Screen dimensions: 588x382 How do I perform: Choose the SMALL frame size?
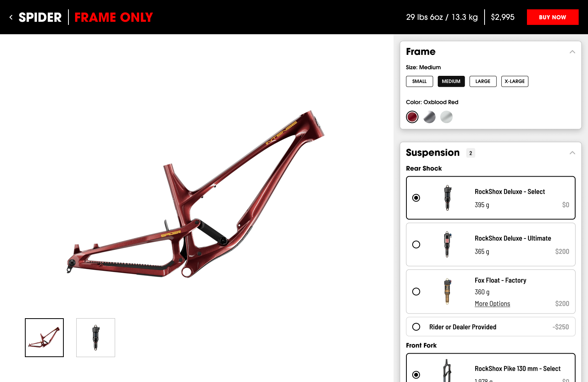pos(420,81)
